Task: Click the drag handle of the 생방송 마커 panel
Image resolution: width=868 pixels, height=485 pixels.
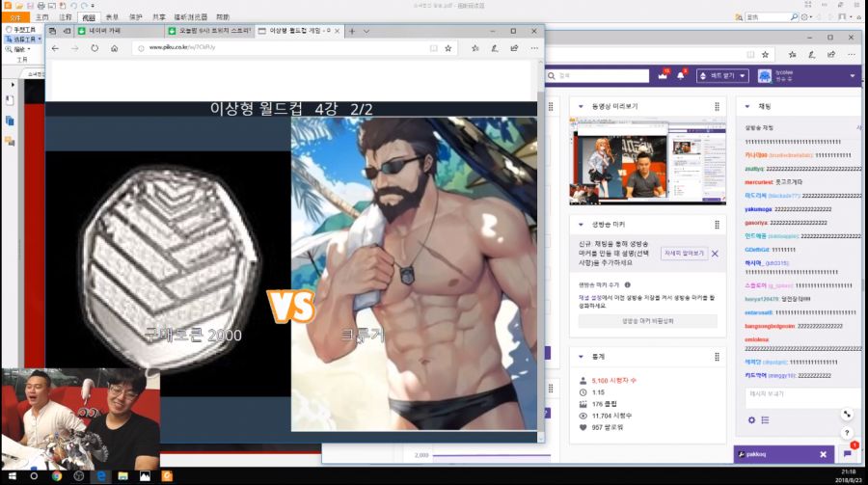Action: point(717,225)
